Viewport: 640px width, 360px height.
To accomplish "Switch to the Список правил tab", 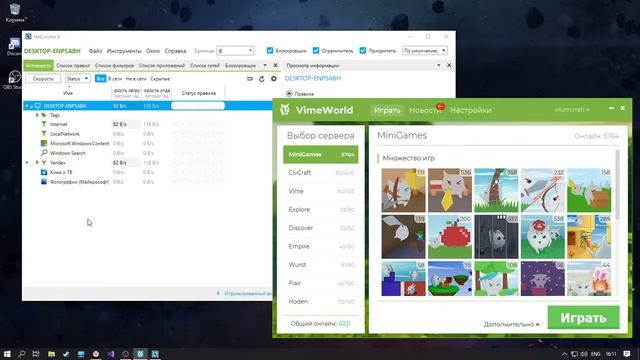I will click(x=73, y=65).
